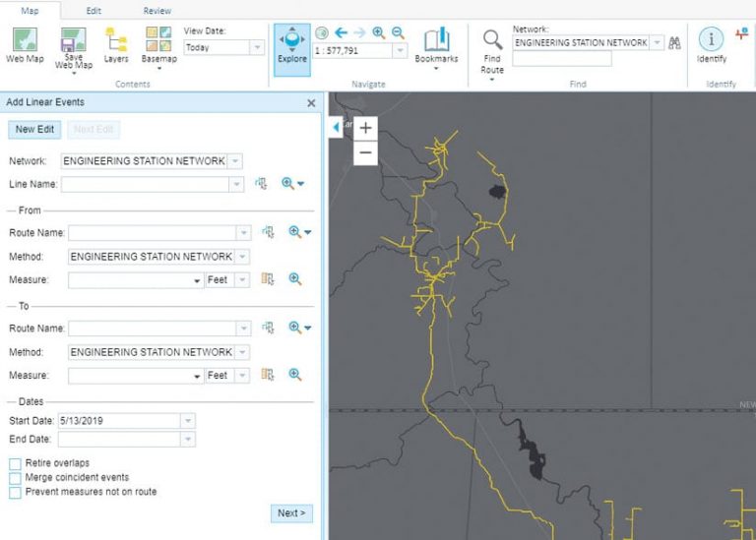Open the Web Map tool
The height and width of the screenshot is (540, 756).
click(25, 45)
